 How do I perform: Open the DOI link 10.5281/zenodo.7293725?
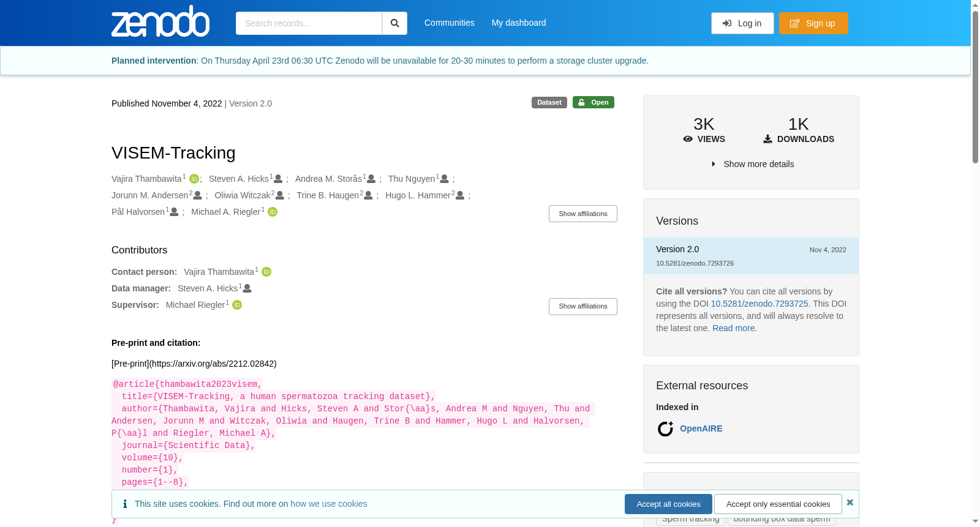759,304
